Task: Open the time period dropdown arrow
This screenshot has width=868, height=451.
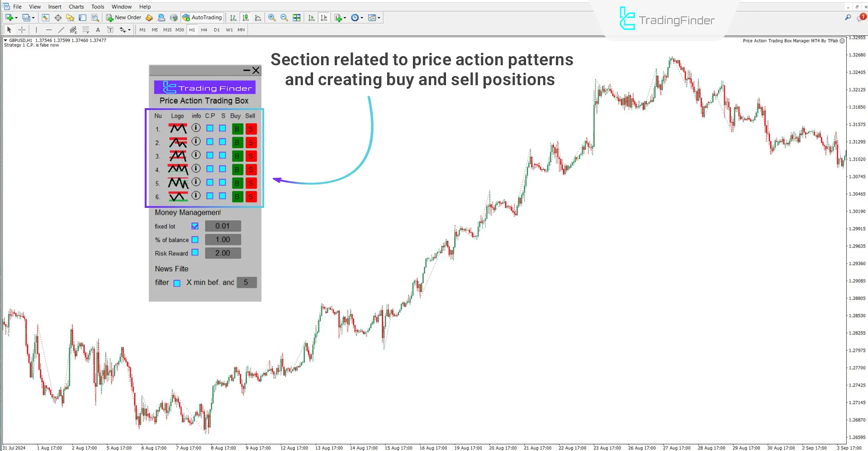Action: [362, 17]
